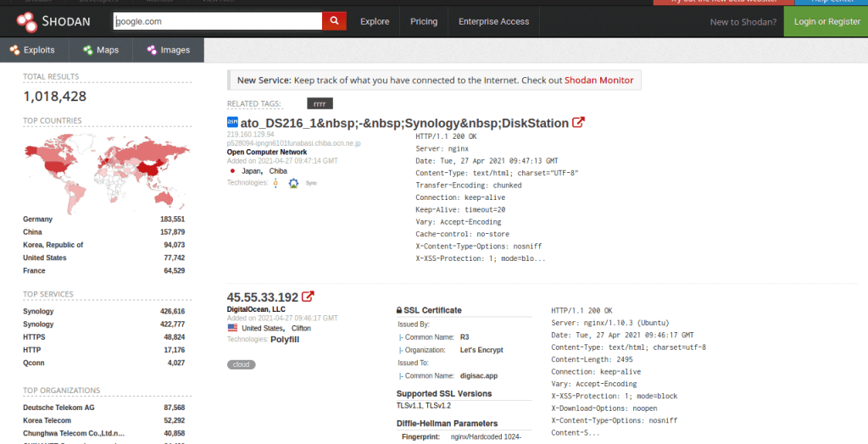Click the blue gear technology icon

tap(293, 183)
